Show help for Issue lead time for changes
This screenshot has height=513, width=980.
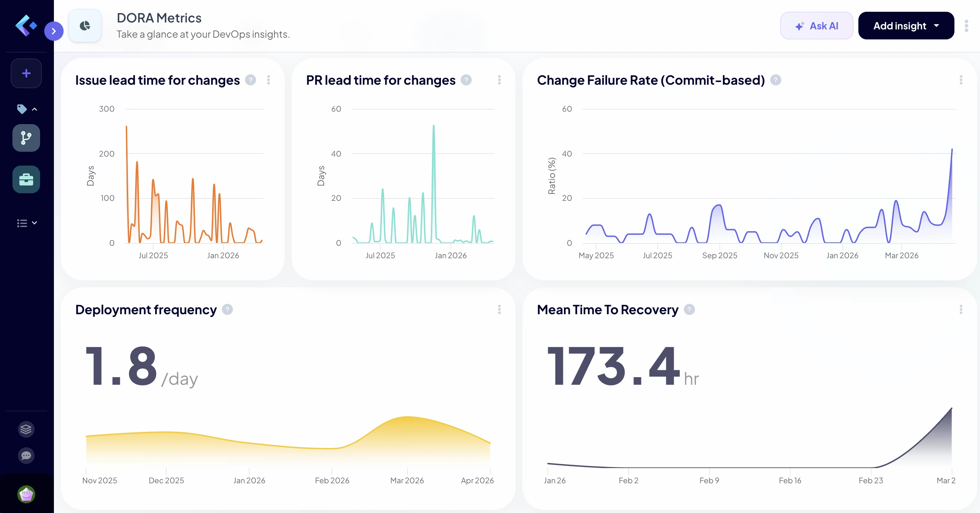[250, 80]
